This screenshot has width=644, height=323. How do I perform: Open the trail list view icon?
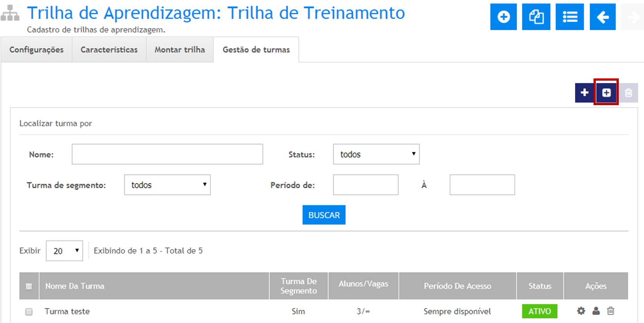pos(569,17)
